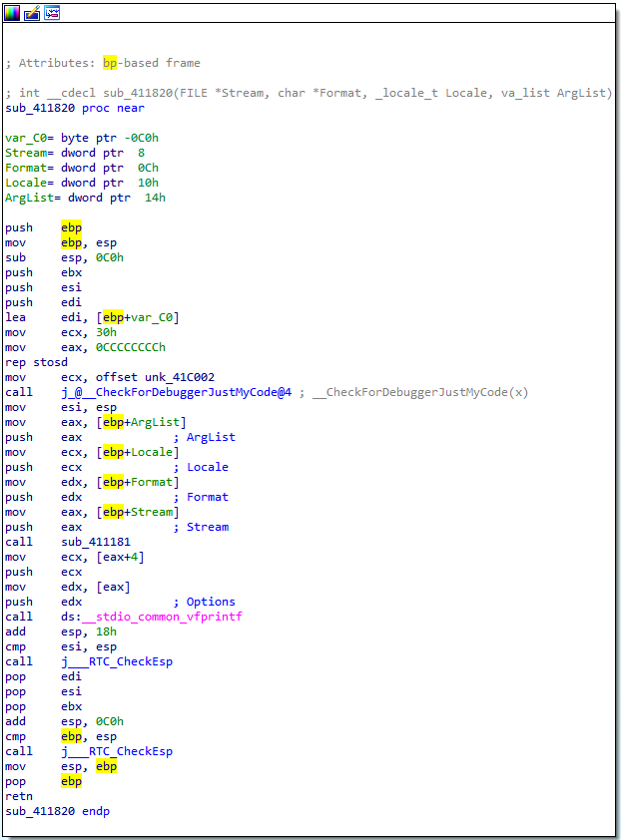Select the 'rep stosd' instruction

37,363
